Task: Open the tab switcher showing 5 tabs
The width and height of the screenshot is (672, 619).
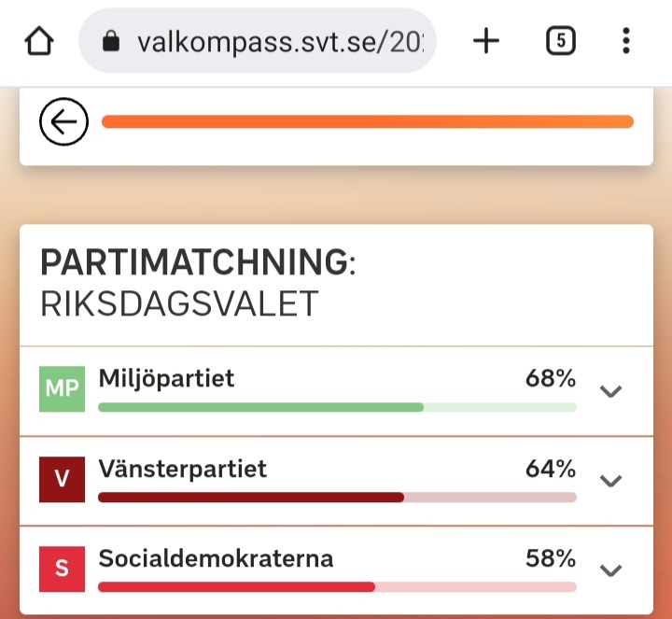Action: [559, 41]
